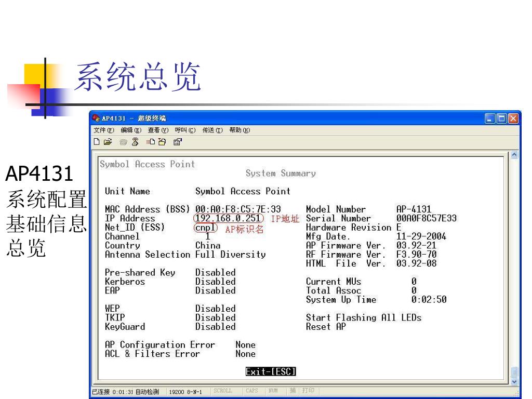Click the New connection toolbar icon
This screenshot has width=532, height=399.
[97, 142]
